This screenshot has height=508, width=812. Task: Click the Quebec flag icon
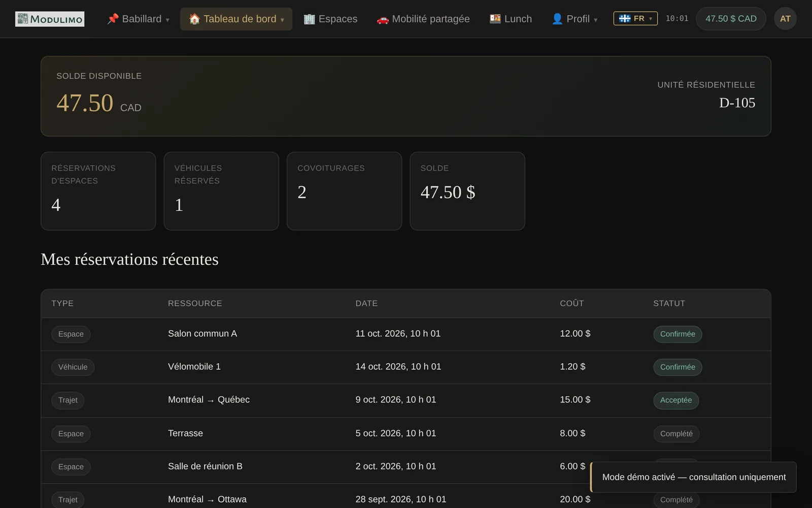[625, 18]
